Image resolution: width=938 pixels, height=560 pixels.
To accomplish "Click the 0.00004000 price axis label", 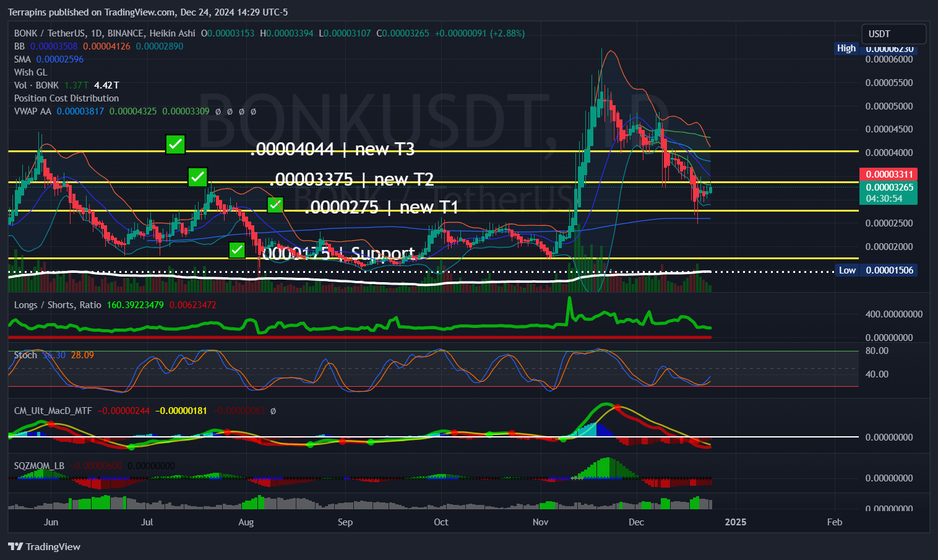I will tap(889, 153).
